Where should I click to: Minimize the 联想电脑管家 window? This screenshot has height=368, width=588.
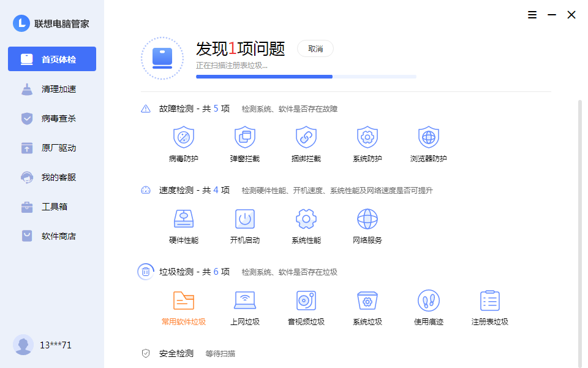click(552, 15)
